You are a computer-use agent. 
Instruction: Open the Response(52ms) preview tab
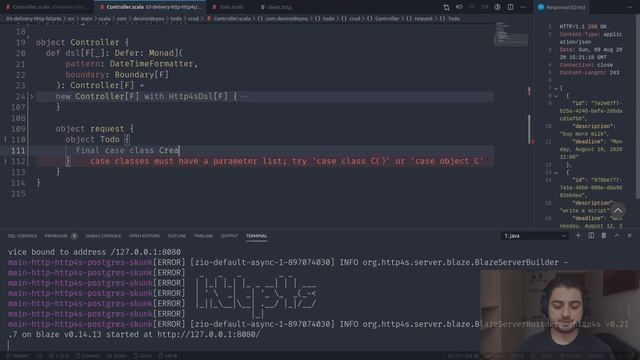(x=562, y=7)
